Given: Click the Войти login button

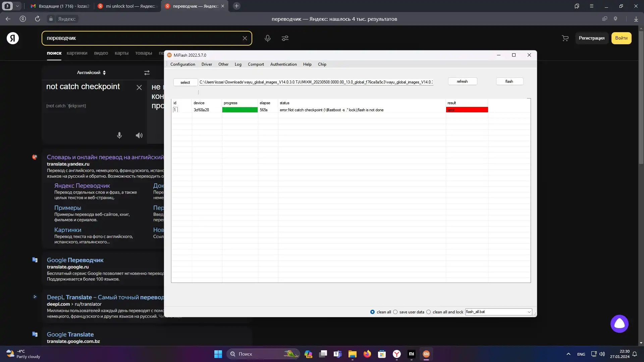Looking at the screenshot, I should (621, 38).
